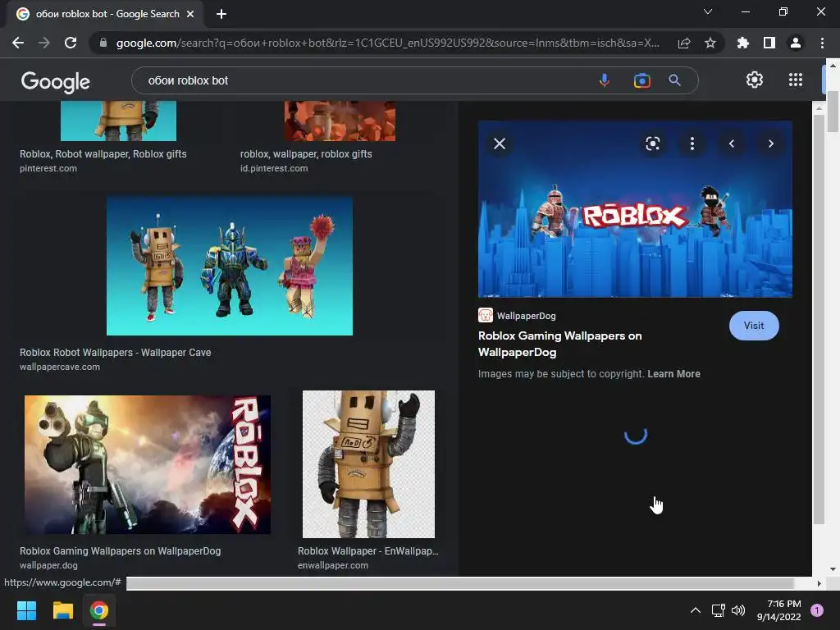Viewport: 840px width, 630px height.
Task: Select the three robots Wallpaper Cave thumbnail
Action: [230, 266]
